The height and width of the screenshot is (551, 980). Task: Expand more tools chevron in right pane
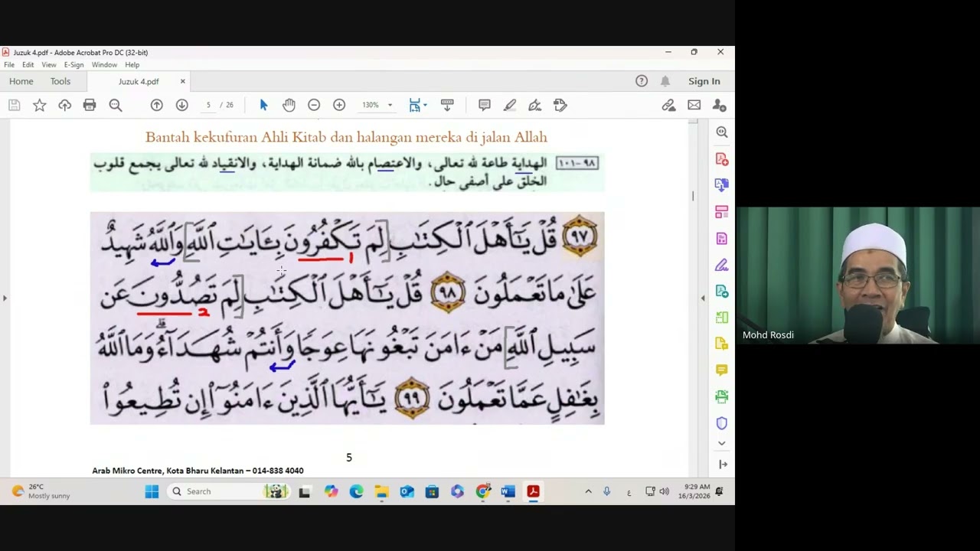(x=721, y=443)
